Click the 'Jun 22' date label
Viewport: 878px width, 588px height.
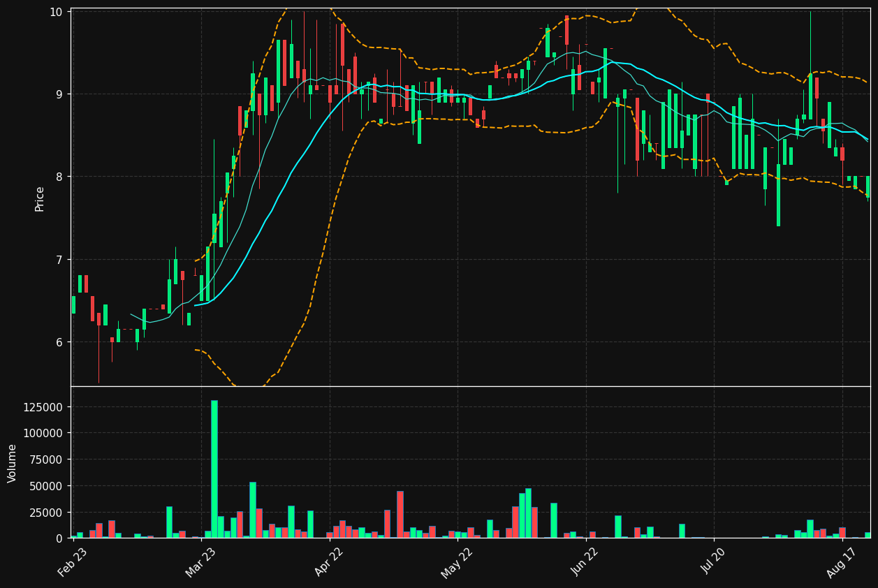click(585, 562)
